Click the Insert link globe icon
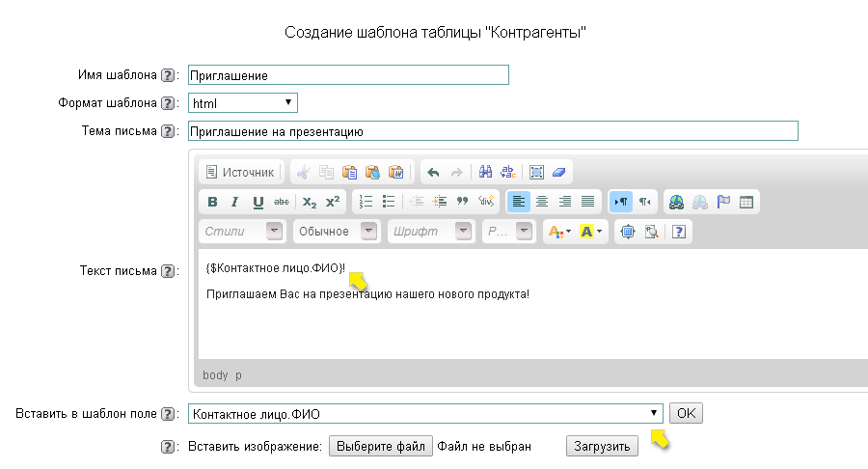This screenshot has height=469, width=868. [676, 203]
